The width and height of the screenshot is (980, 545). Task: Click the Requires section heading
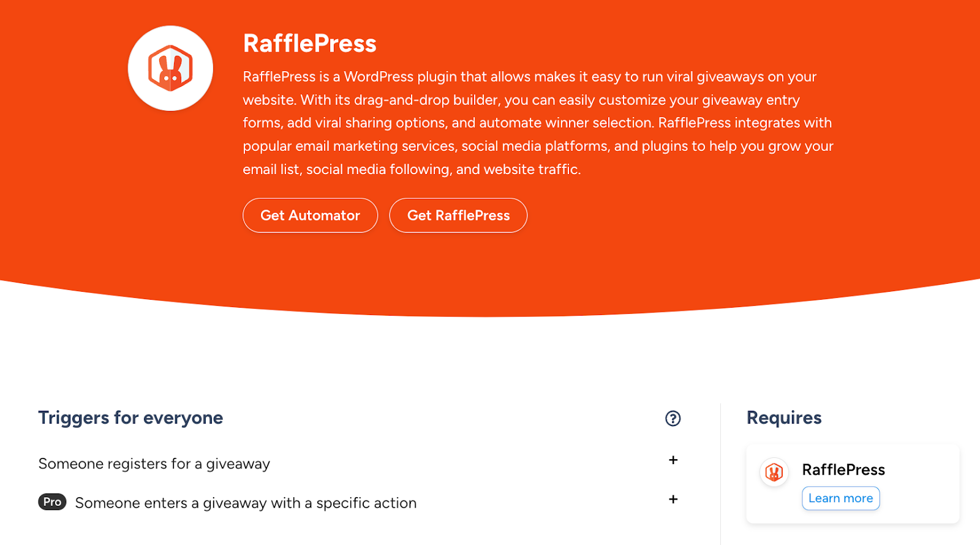(784, 418)
